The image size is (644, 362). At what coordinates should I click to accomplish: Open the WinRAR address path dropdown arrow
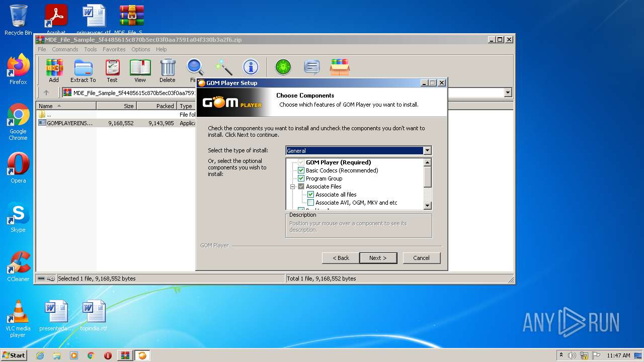point(508,93)
